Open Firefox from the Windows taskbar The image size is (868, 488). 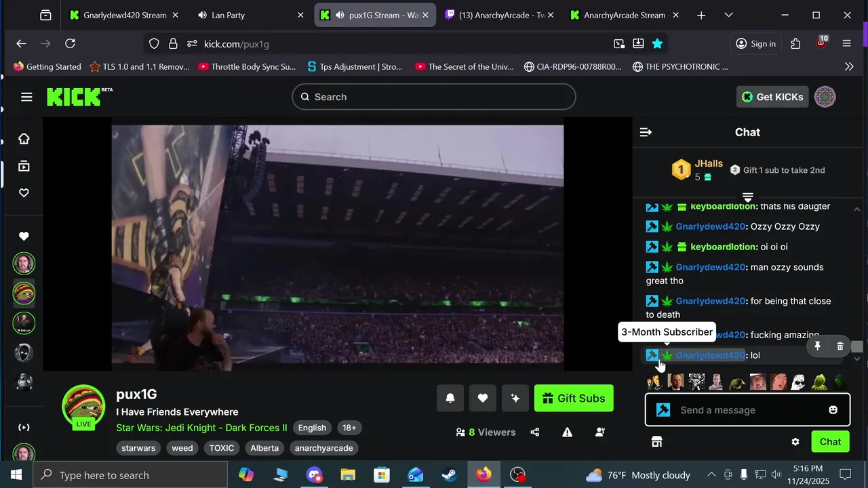pyautogui.click(x=484, y=475)
